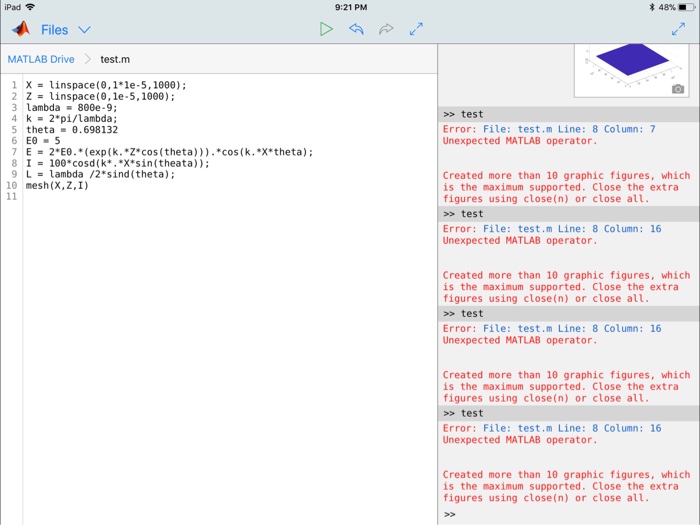
Task: Place cursor on line 8 starting I = 100*cosd
Action: tap(117, 163)
